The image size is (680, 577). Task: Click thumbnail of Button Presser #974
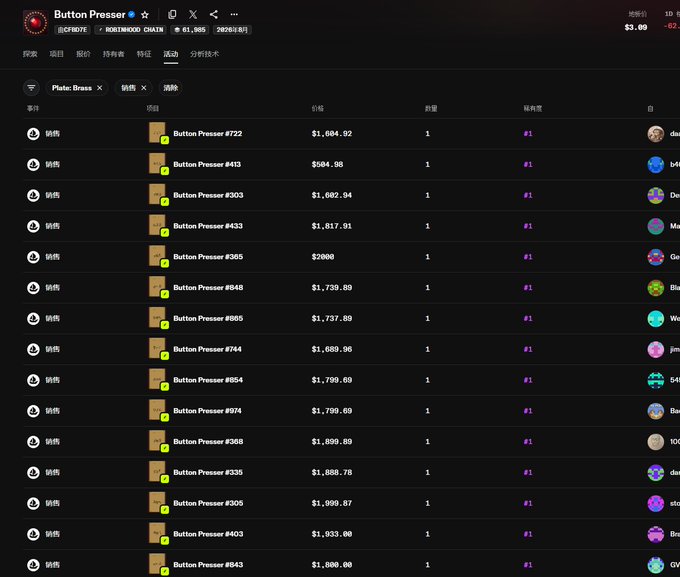tap(157, 410)
